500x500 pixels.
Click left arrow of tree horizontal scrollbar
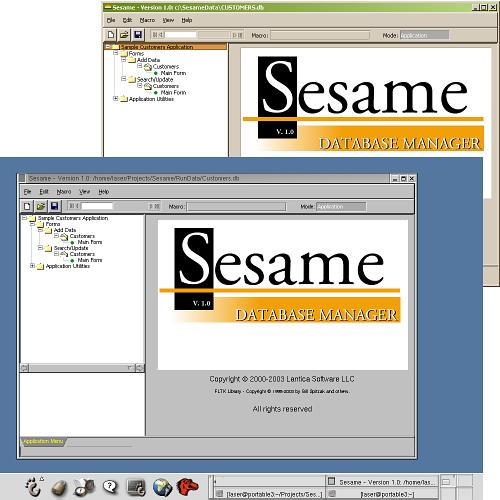[x=25, y=368]
